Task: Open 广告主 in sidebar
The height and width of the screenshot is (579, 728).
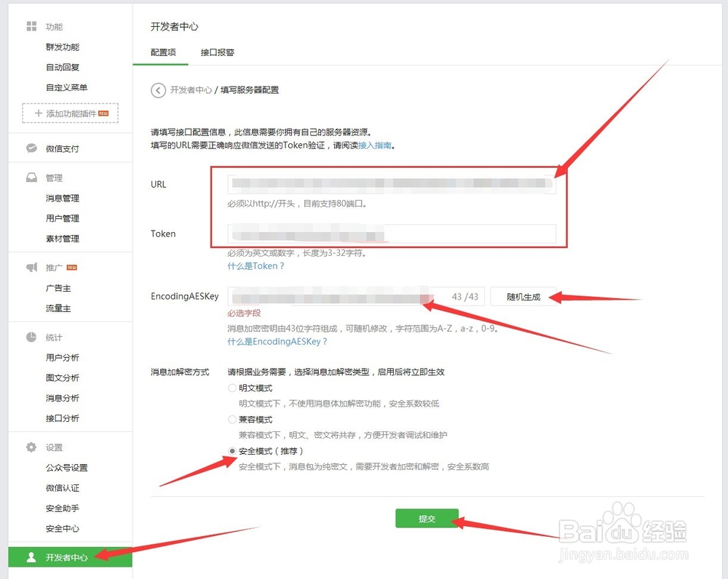Action: pyautogui.click(x=58, y=288)
